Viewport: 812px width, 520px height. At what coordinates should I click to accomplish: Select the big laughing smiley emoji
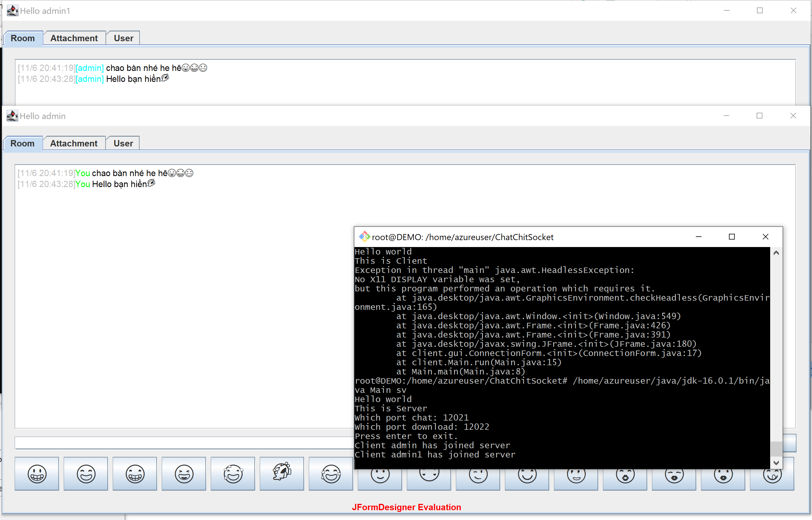86,473
